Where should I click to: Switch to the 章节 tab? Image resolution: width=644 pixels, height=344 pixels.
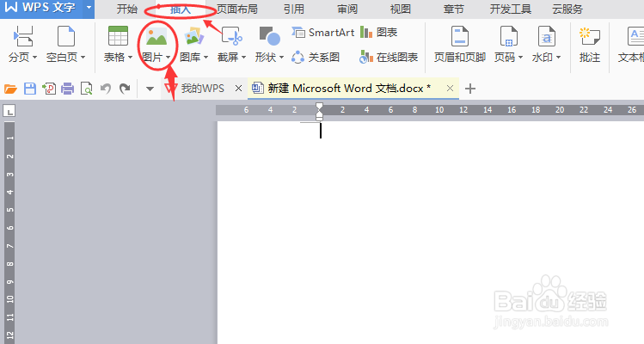453,9
